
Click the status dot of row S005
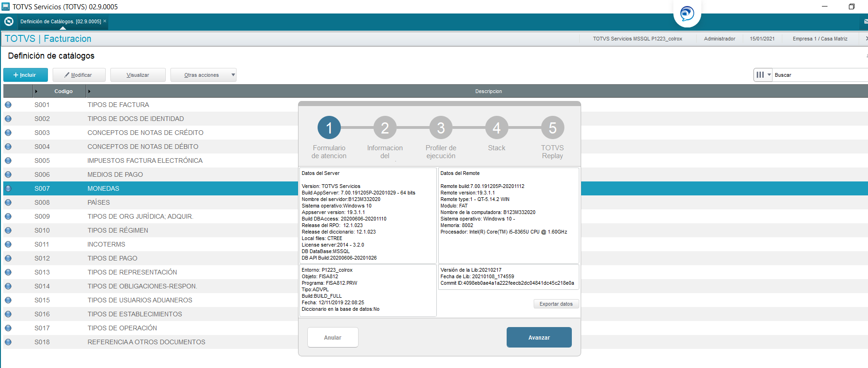pyautogui.click(x=8, y=161)
